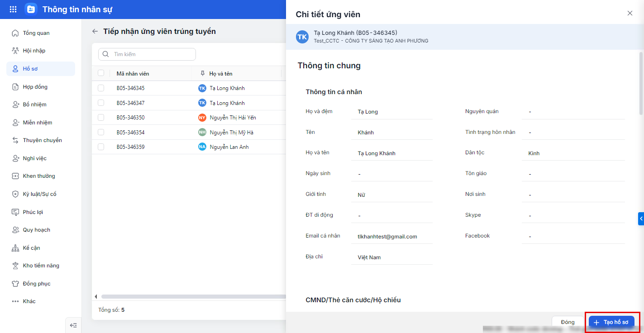Tick checkbox for row B05-346354
Viewport: 644px width, 333px height.
(101, 132)
